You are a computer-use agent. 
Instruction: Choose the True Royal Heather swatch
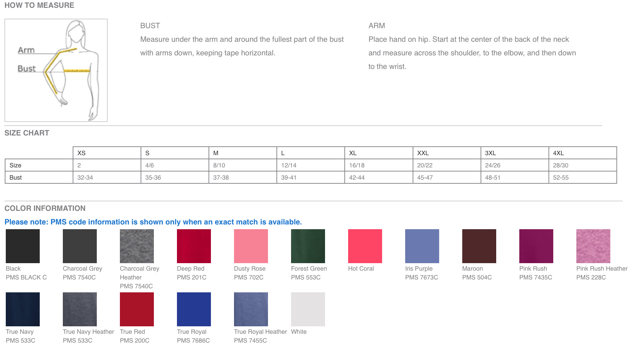[x=251, y=309]
